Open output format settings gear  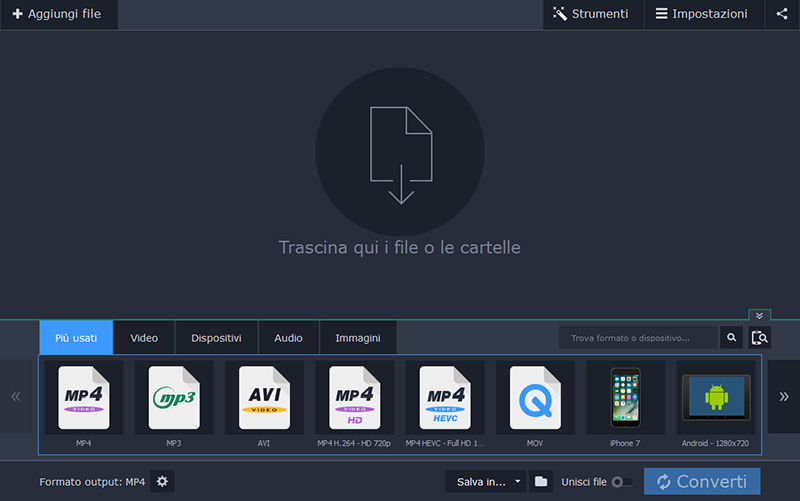coord(163,482)
